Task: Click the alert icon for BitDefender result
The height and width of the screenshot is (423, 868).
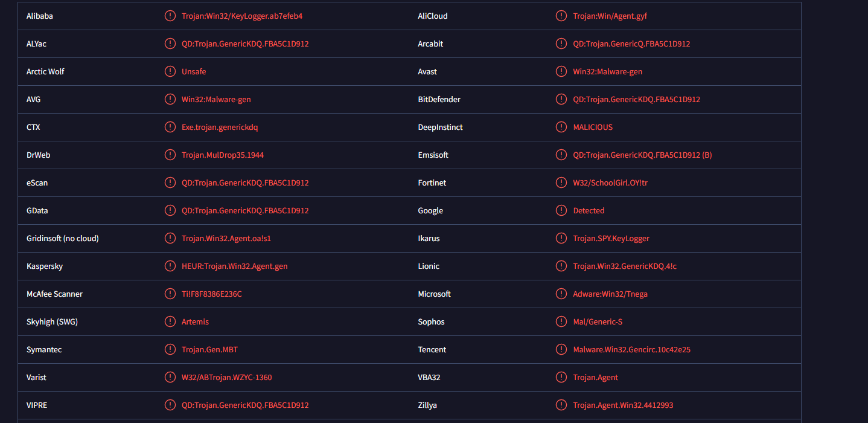Action: click(561, 99)
